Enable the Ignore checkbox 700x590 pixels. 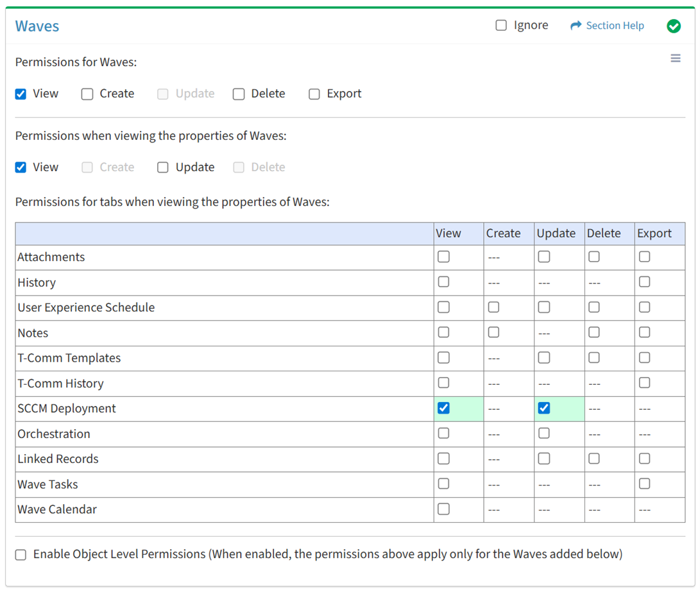click(x=501, y=26)
